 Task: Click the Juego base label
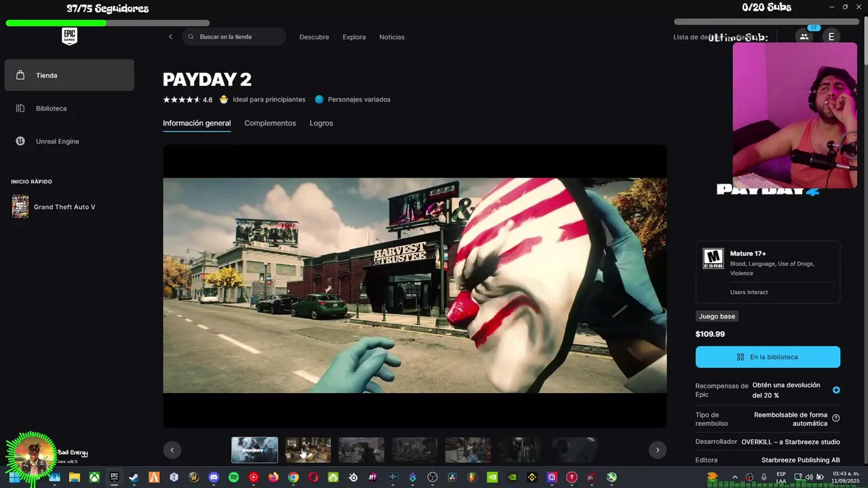click(717, 317)
